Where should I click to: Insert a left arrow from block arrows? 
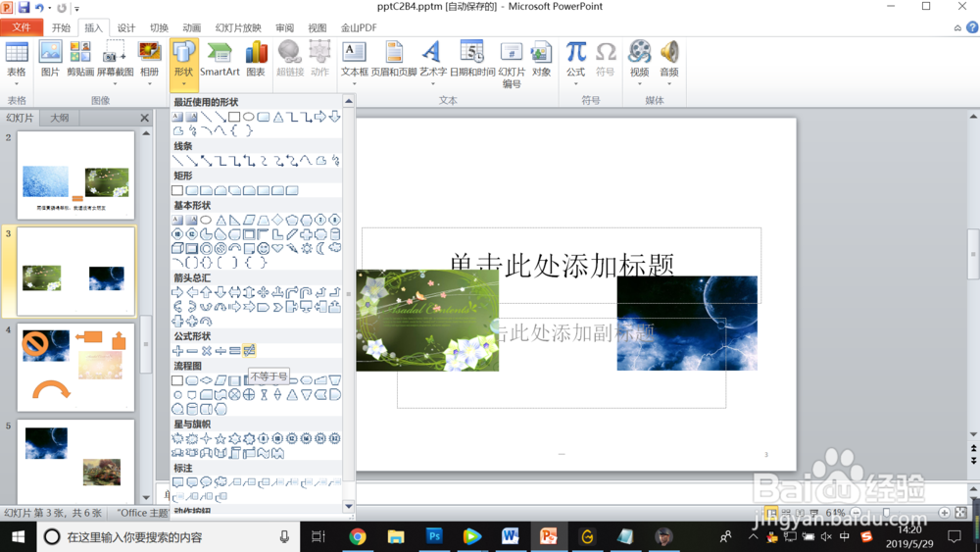point(192,292)
